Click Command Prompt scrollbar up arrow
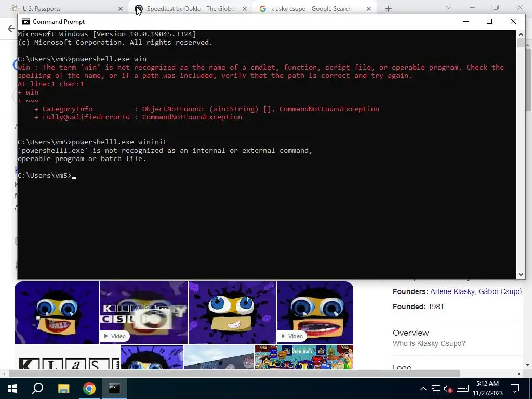 coord(521,34)
